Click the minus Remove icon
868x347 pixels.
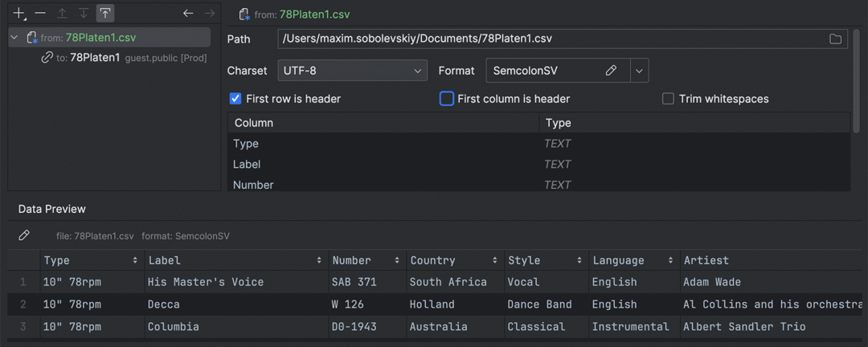click(40, 14)
